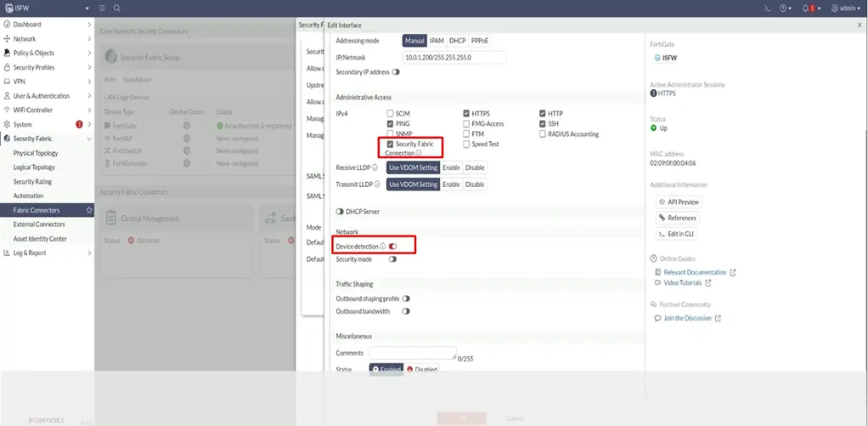The width and height of the screenshot is (868, 426).
Task: Open the notifications bell icon
Action: tap(811, 9)
